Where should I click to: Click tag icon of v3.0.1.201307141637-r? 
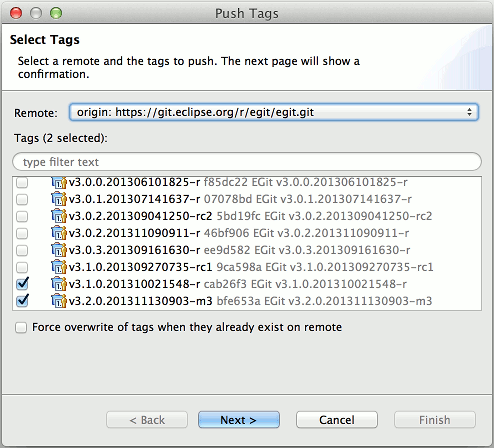59,199
